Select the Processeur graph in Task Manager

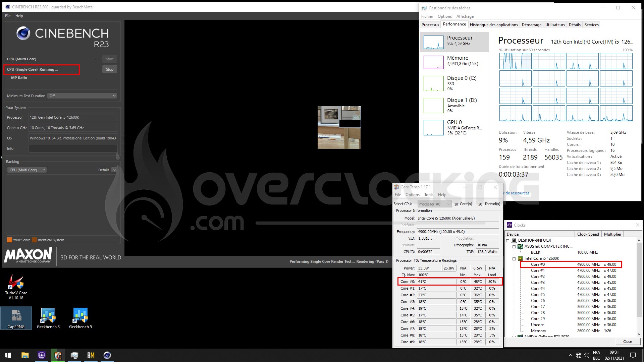click(454, 42)
